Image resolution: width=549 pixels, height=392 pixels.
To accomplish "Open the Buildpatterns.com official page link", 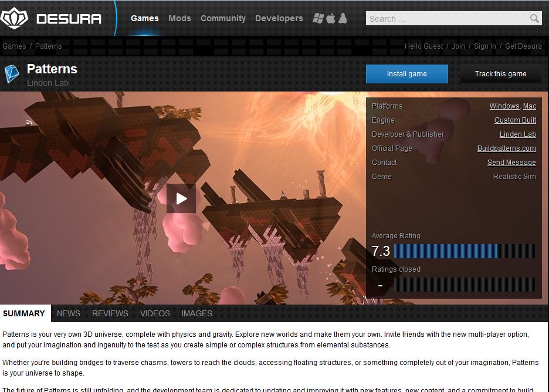I will coord(506,148).
